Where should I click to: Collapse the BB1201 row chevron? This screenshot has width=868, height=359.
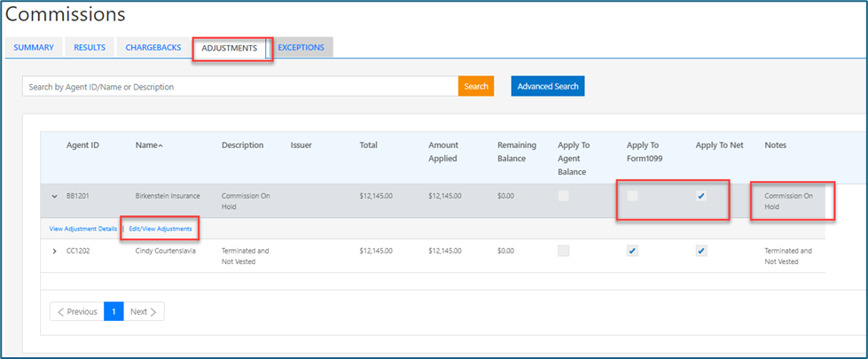point(55,196)
